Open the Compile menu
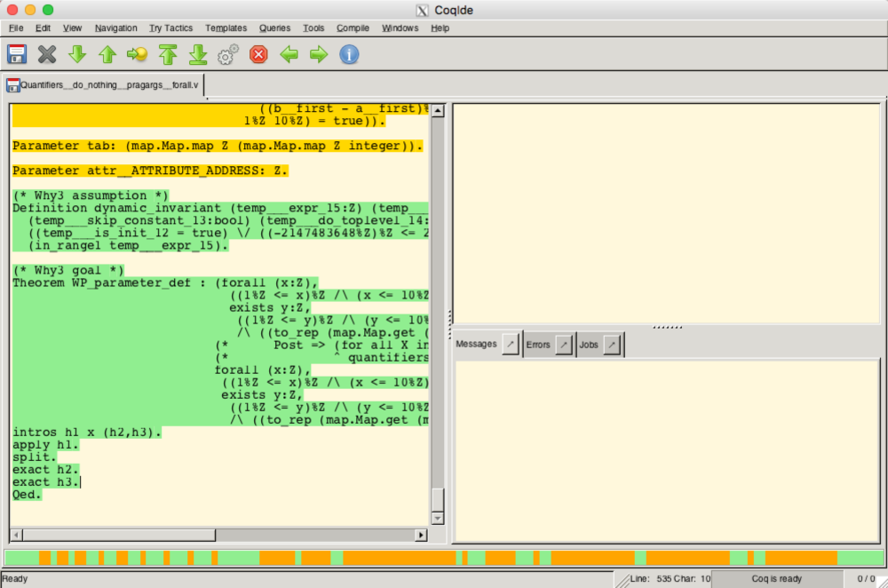The image size is (888, 588). pos(353,28)
